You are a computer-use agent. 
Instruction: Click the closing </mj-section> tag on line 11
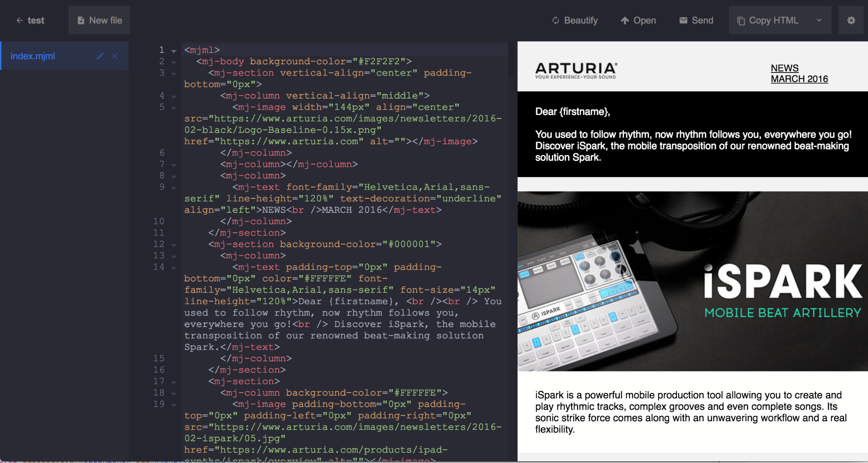point(247,233)
